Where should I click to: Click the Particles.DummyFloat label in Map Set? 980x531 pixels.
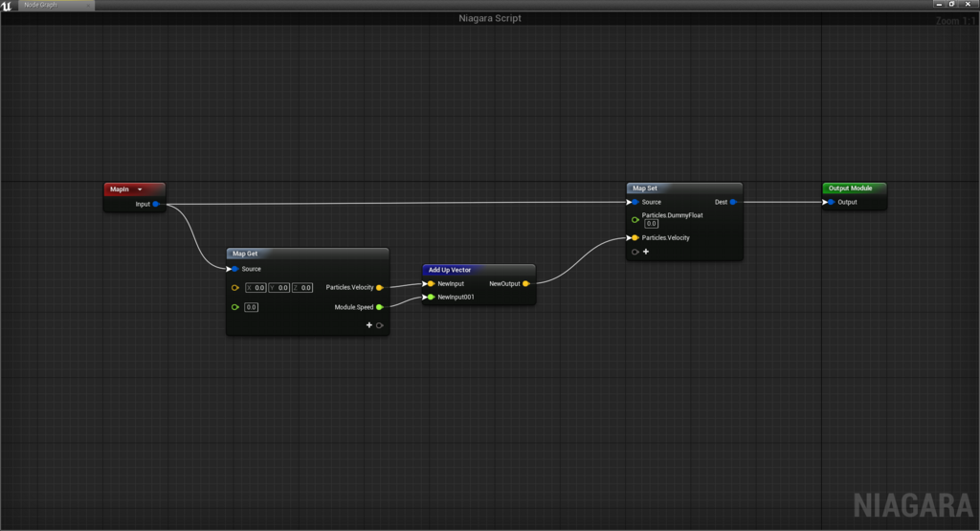(x=672, y=215)
